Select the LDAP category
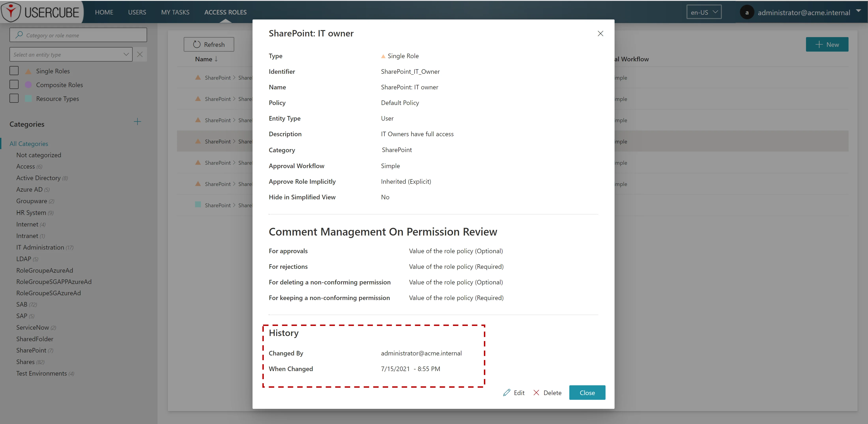868x424 pixels. (x=27, y=259)
